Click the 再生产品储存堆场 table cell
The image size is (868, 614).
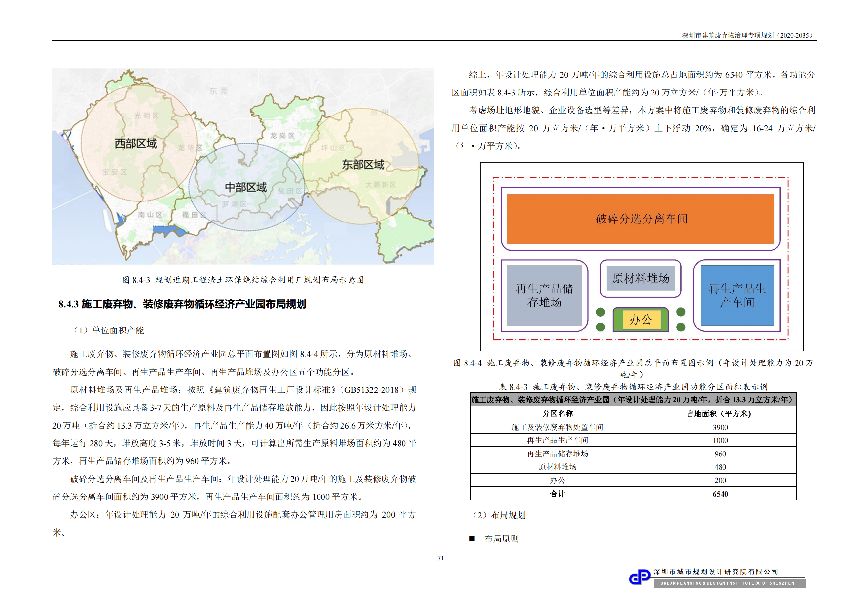tap(558, 454)
